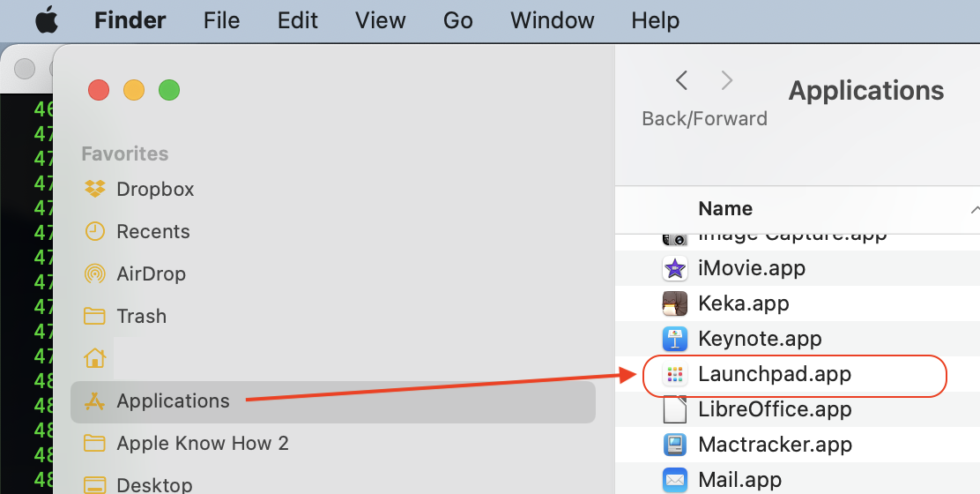980x494 pixels.
Task: Click the Name column header
Action: [x=724, y=209]
